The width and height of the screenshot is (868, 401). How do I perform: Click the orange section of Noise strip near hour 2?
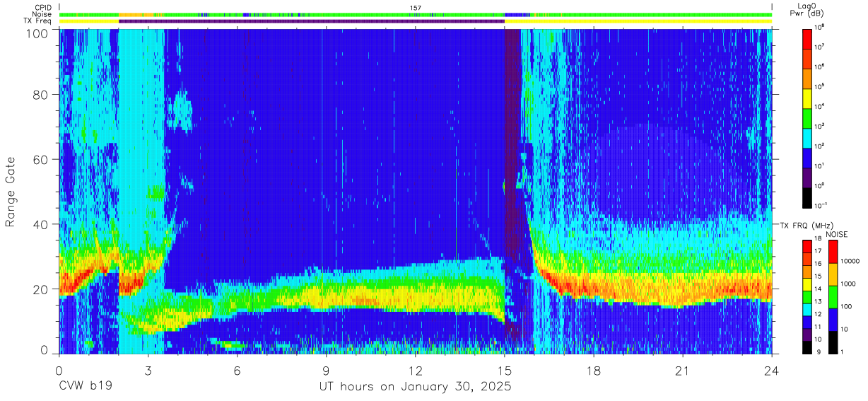[136, 14]
